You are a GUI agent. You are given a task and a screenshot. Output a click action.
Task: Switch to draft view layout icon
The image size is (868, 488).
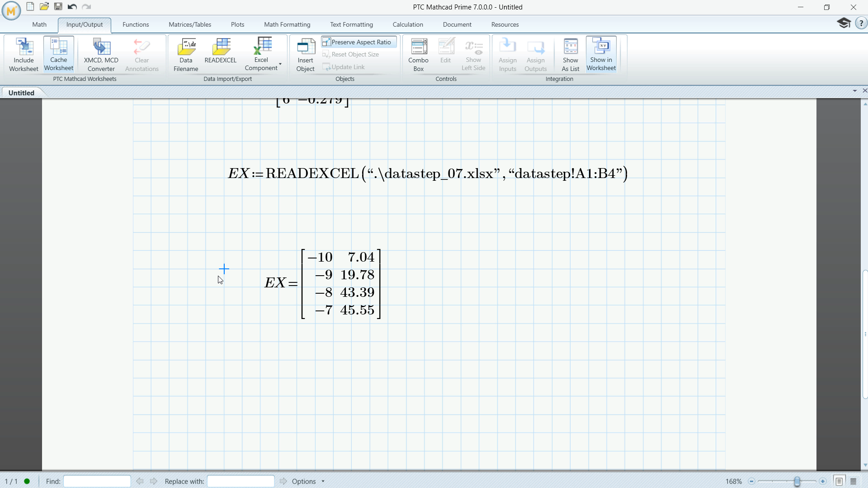pyautogui.click(x=854, y=481)
